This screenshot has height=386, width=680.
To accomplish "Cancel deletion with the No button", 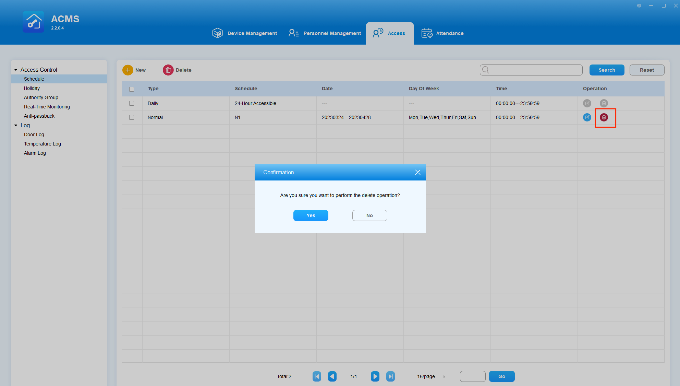I will (x=369, y=216).
